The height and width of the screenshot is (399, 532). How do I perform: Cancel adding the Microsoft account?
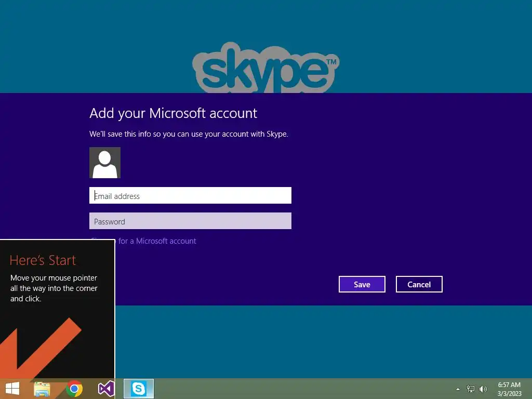[x=419, y=284]
